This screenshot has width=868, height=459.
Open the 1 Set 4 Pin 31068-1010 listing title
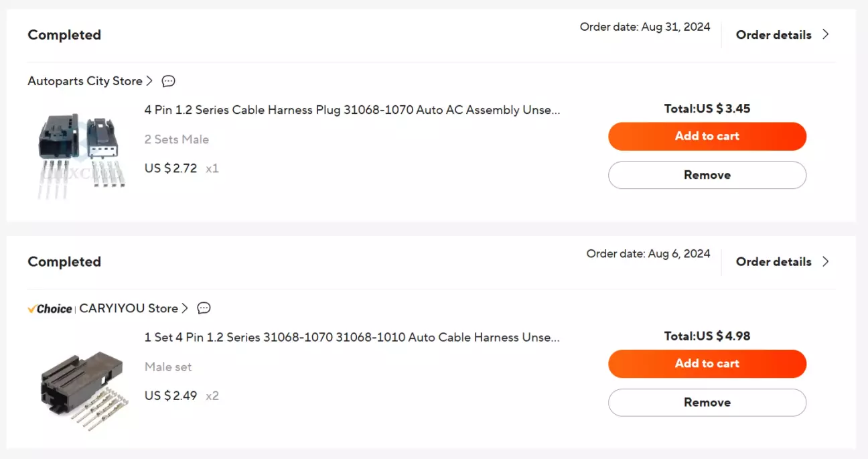pyautogui.click(x=352, y=337)
